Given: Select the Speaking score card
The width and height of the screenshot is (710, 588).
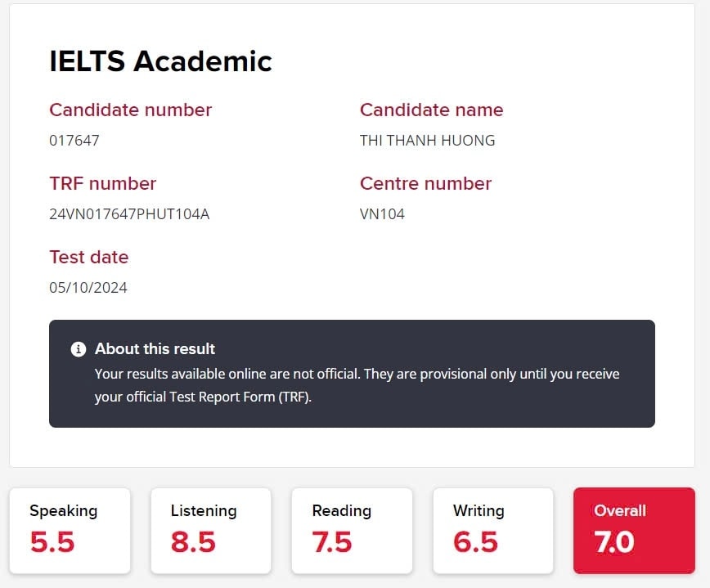Looking at the screenshot, I should tap(70, 531).
